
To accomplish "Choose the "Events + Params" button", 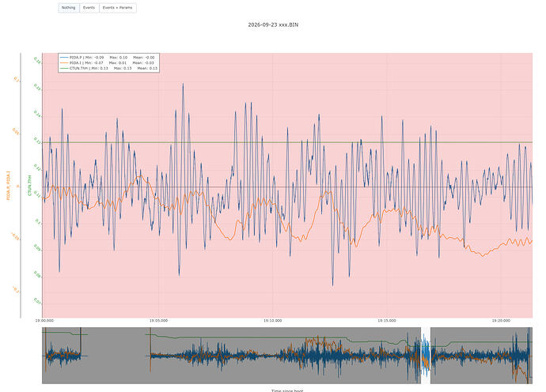I will 118,8.
